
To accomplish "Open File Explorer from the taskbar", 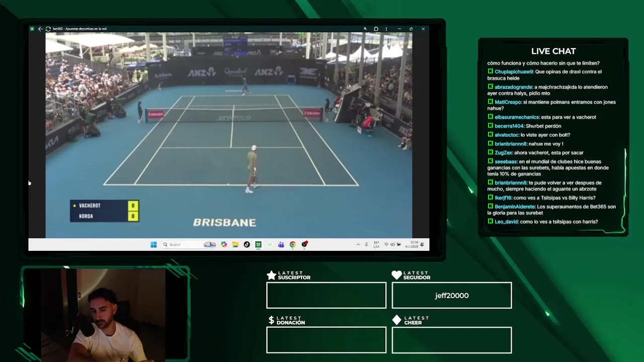I will (235, 244).
